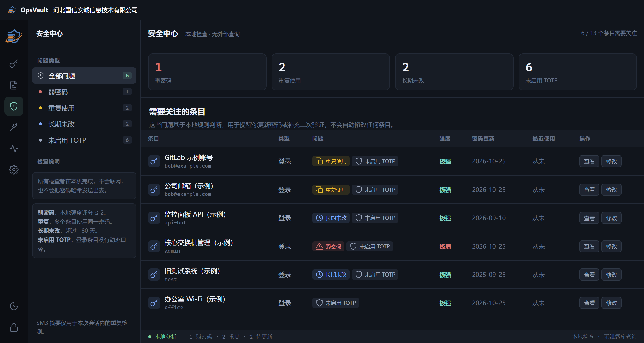Click 未启用 TOTP tag on 办公室 Wi-Fi row
Image resolution: width=644 pixels, height=343 pixels.
click(336, 303)
